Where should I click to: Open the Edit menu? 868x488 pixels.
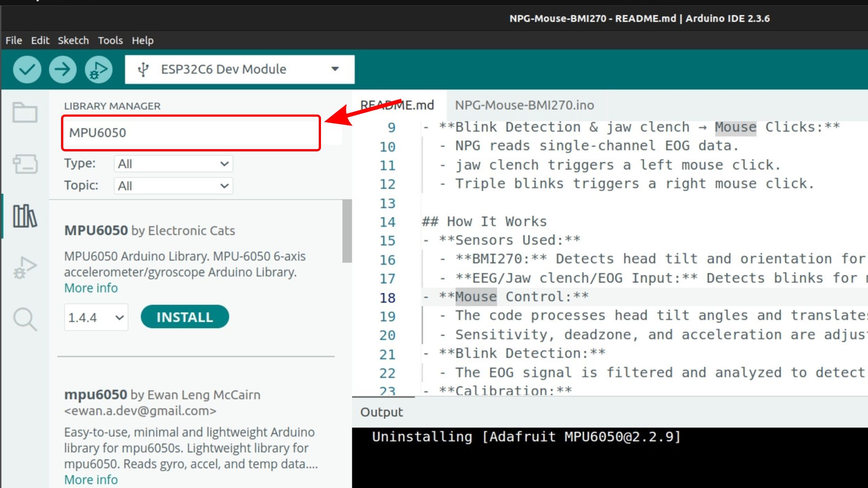(40, 40)
